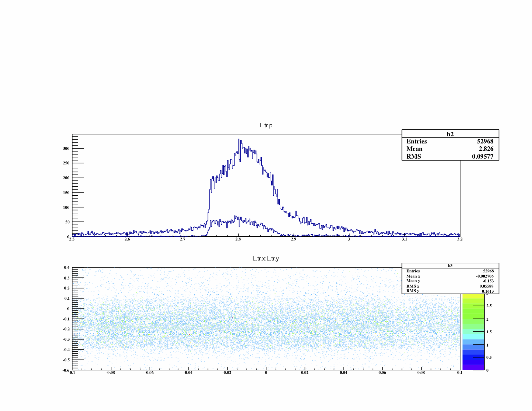Click the 0.06 label on scatter x-axis
This screenshot has width=532, height=411.
pyautogui.click(x=382, y=373)
